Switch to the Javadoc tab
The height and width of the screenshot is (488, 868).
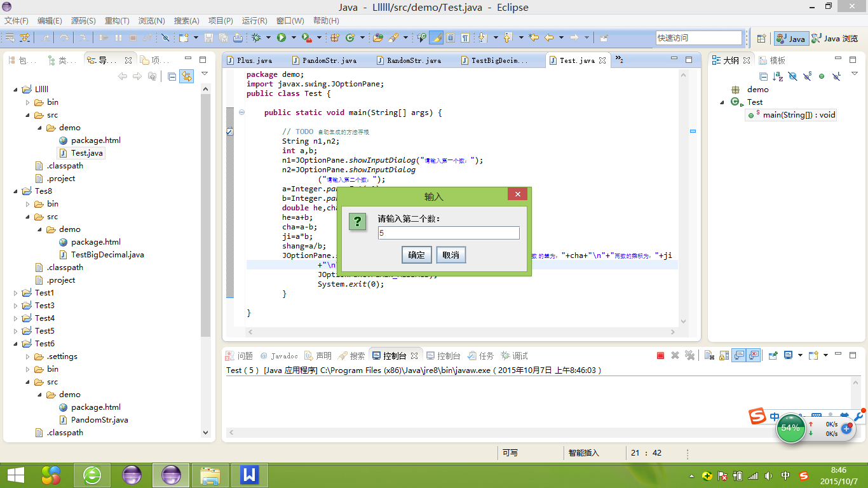[x=279, y=356]
